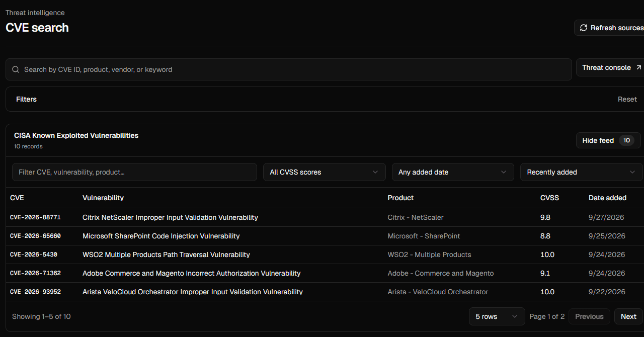Click the refresh icon in Refresh sources
644x337 pixels.
pos(584,28)
